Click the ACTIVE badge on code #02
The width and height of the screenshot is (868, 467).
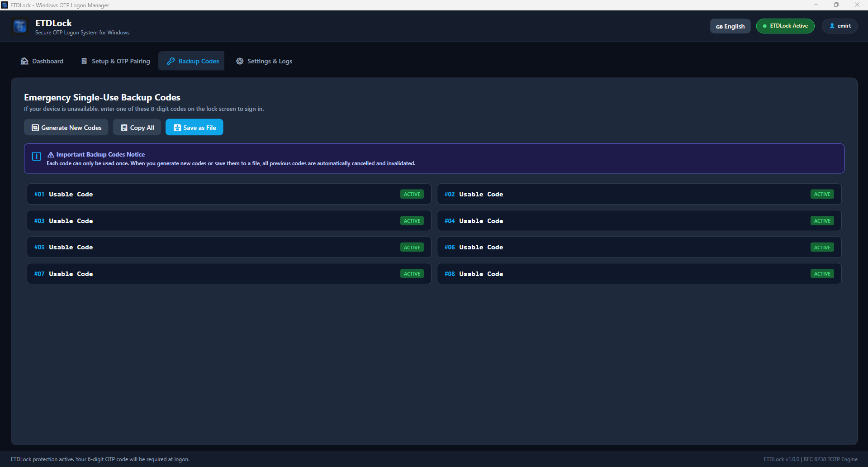coord(822,194)
